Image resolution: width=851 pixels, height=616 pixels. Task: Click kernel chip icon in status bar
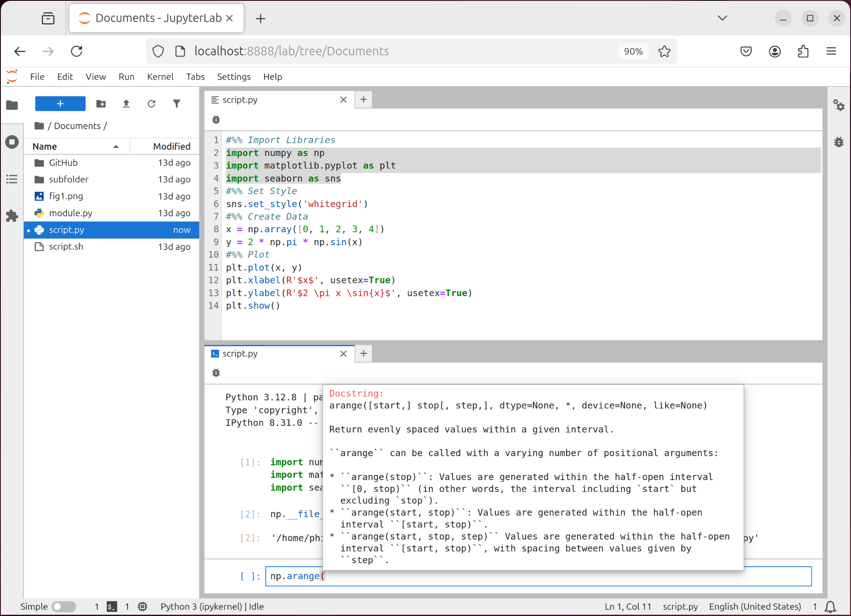click(143, 606)
